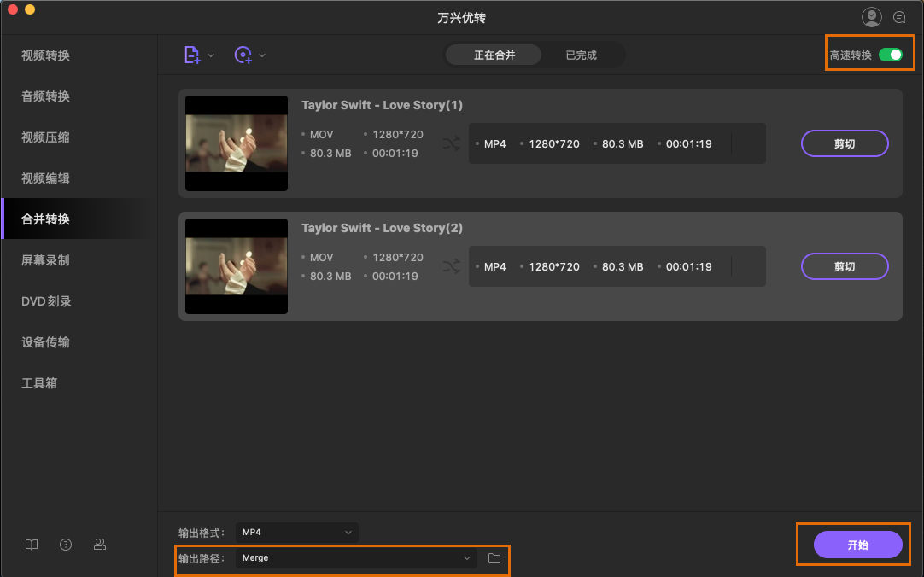Open the user account profile icon

[x=871, y=17]
